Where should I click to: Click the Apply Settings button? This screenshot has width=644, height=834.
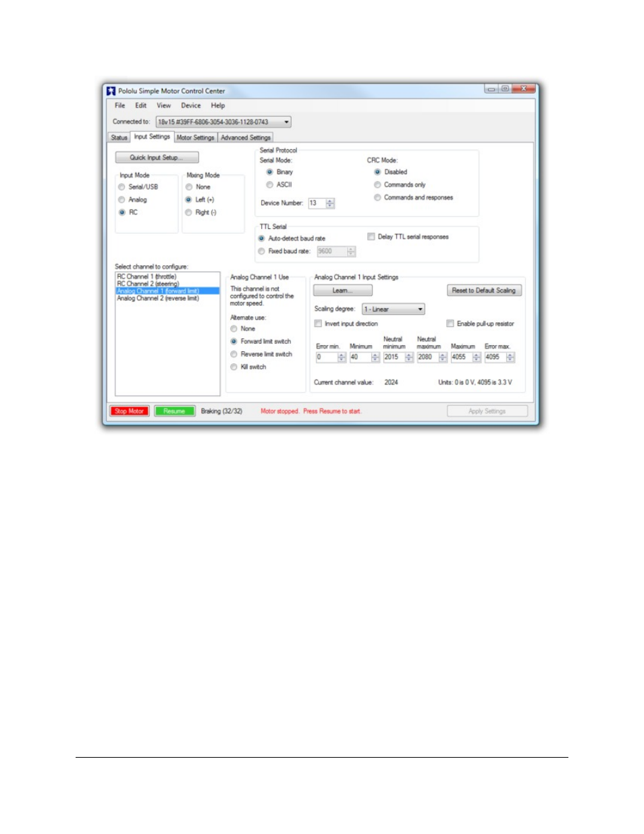487,411
